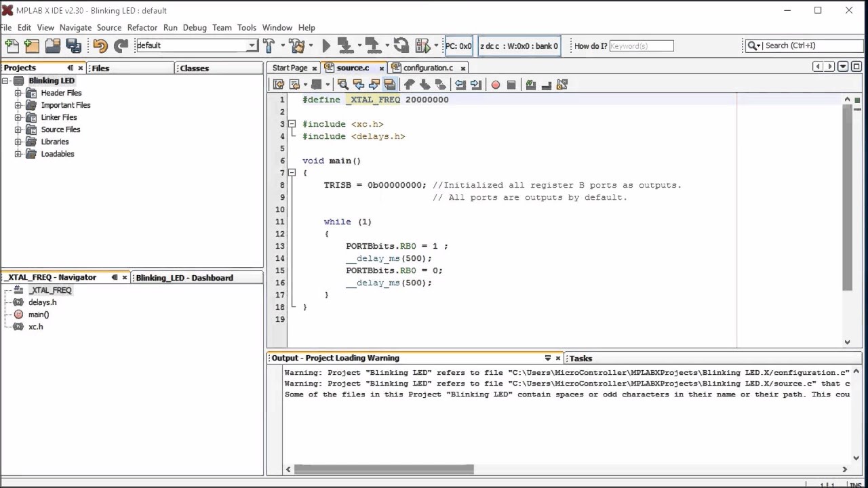Click the editor vertical scrollbar

pos(847,198)
